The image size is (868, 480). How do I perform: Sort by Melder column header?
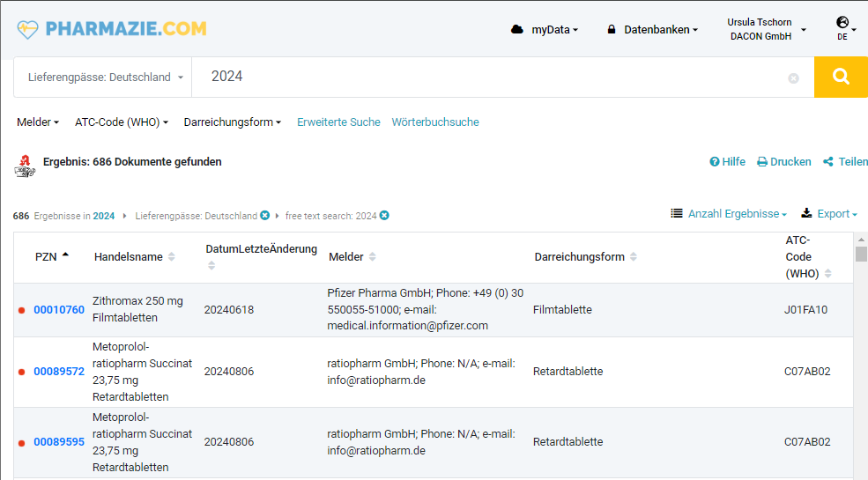pos(352,256)
